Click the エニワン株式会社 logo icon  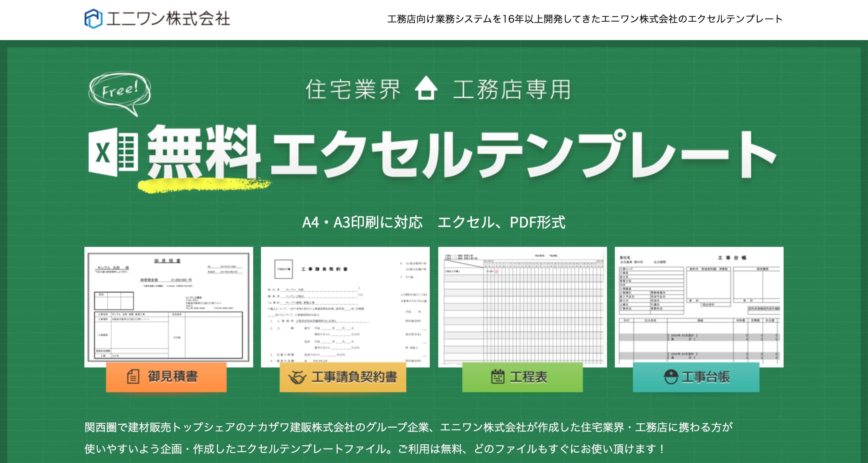point(93,19)
